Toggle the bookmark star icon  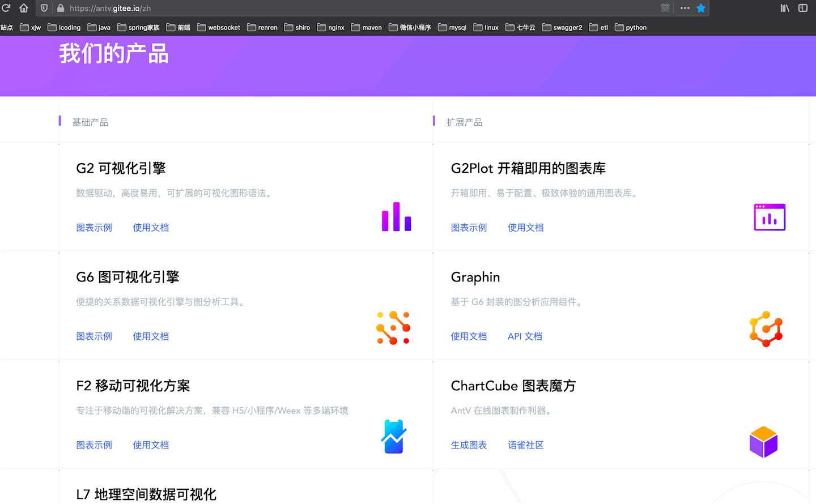coord(701,8)
